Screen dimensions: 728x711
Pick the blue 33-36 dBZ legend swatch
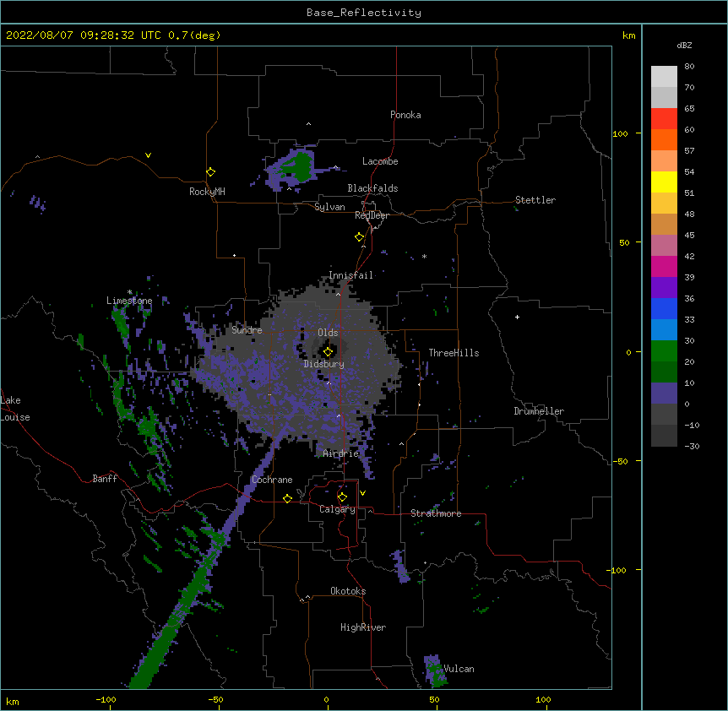point(664,308)
